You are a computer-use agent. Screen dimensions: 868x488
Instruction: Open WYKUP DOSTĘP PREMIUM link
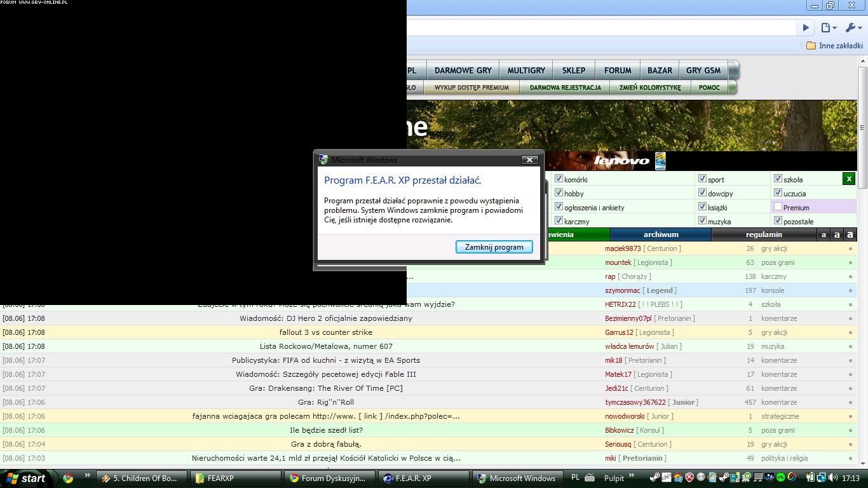click(x=471, y=88)
